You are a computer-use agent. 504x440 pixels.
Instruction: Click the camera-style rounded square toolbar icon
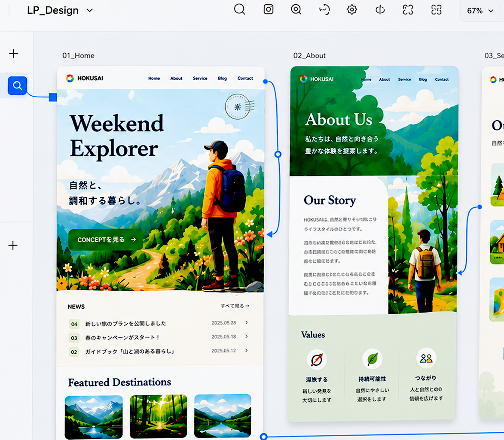(x=269, y=9)
